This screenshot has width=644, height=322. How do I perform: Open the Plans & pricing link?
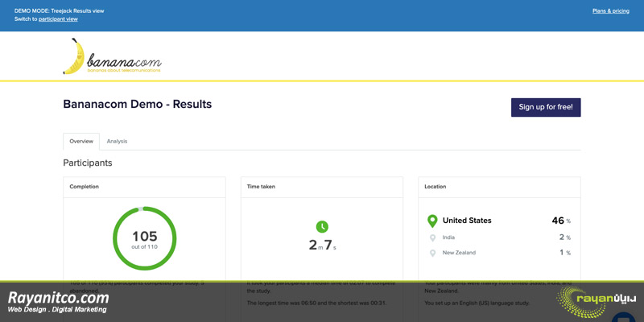[x=611, y=11]
